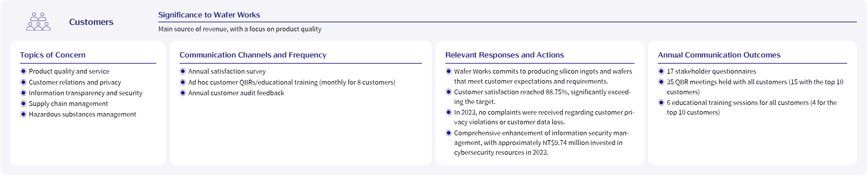Click the bullet beside 17 stakeholder questionnaires
Screen dimensions: 868x177
661,71
